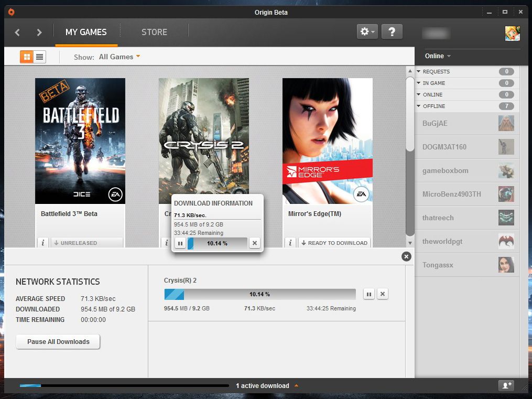The width and height of the screenshot is (532, 399).
Task: Switch to list view of games
Action: [40, 57]
